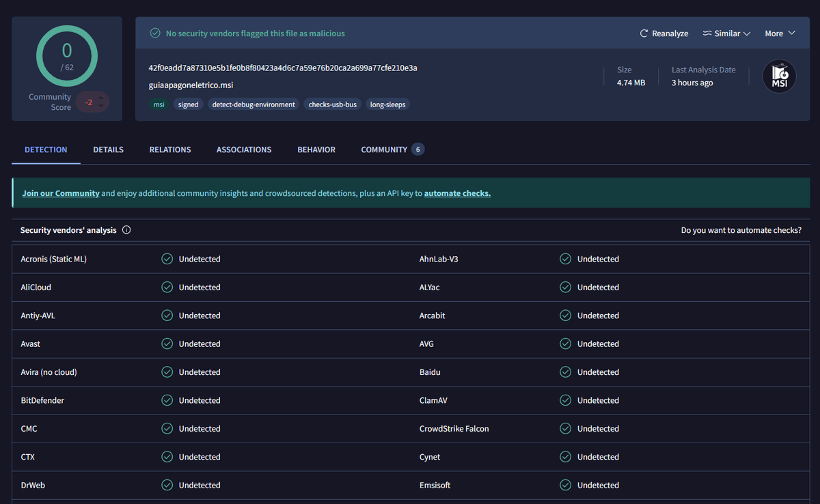This screenshot has width=820, height=504.
Task: Click the checkmark icon in the AVG row
Action: (x=565, y=344)
